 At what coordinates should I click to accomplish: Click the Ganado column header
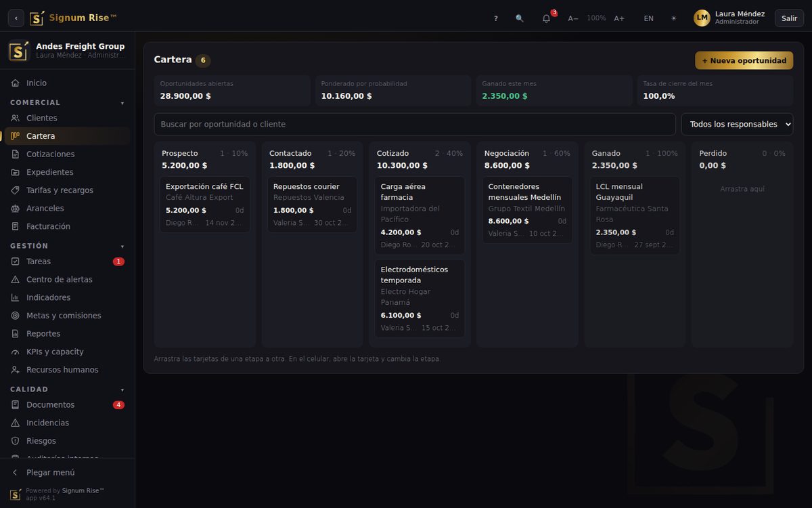[635, 159]
